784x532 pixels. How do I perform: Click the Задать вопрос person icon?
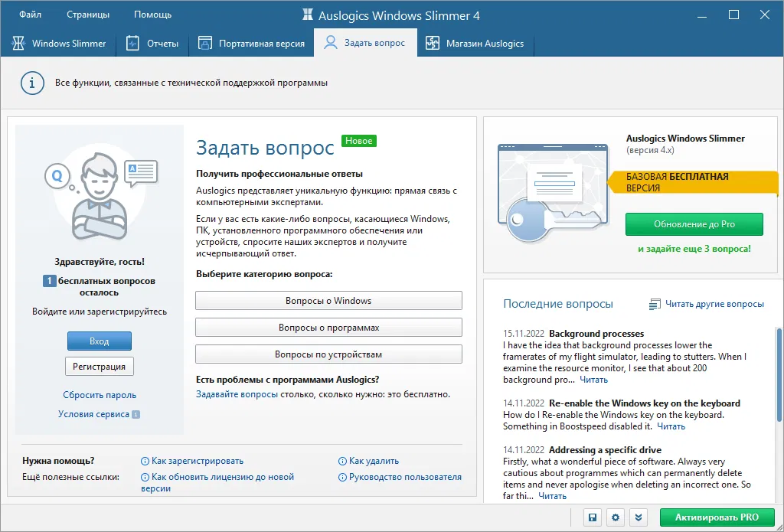point(331,43)
